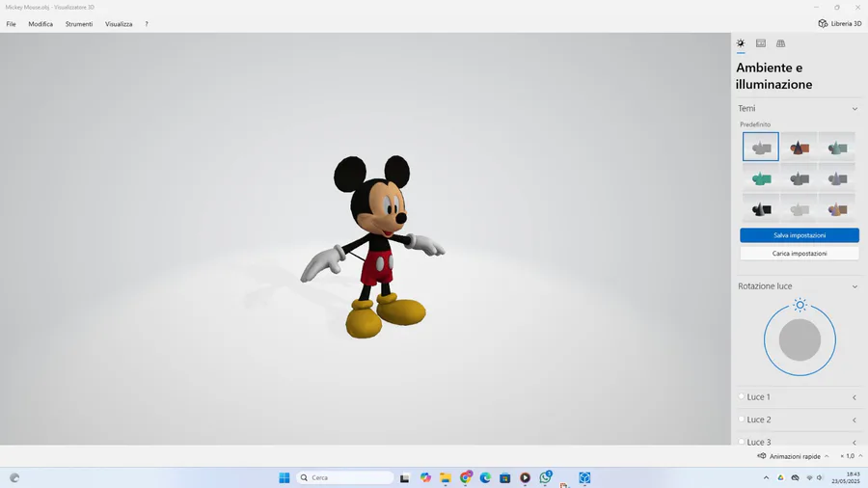Click the taskbar Cerca search box
The height and width of the screenshot is (488, 868).
click(345, 477)
